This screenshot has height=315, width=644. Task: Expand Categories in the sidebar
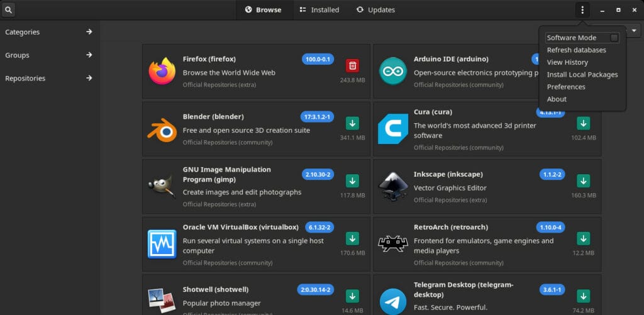click(x=49, y=32)
